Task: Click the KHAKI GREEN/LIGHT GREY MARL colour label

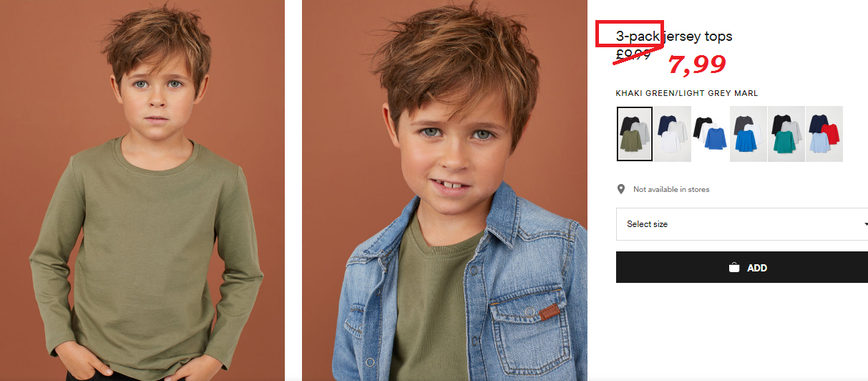Action: click(x=687, y=93)
